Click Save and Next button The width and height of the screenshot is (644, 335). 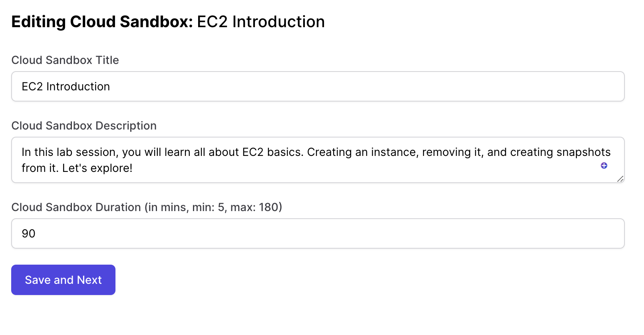click(x=63, y=280)
